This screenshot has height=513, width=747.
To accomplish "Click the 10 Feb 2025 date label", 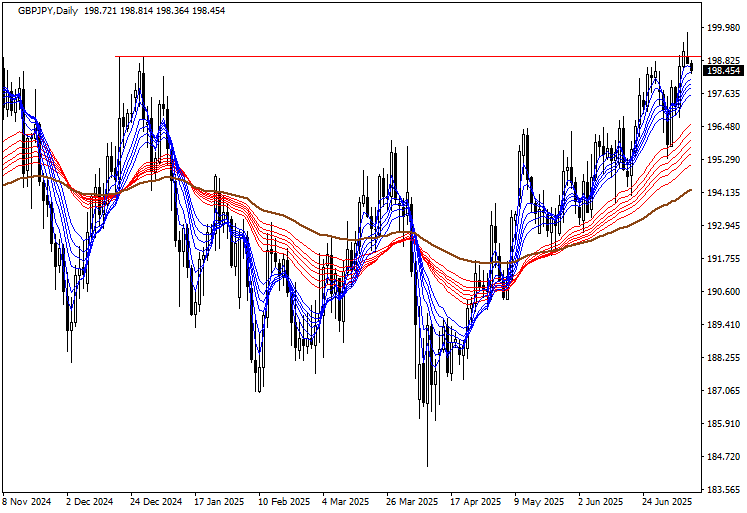I will [x=284, y=502].
